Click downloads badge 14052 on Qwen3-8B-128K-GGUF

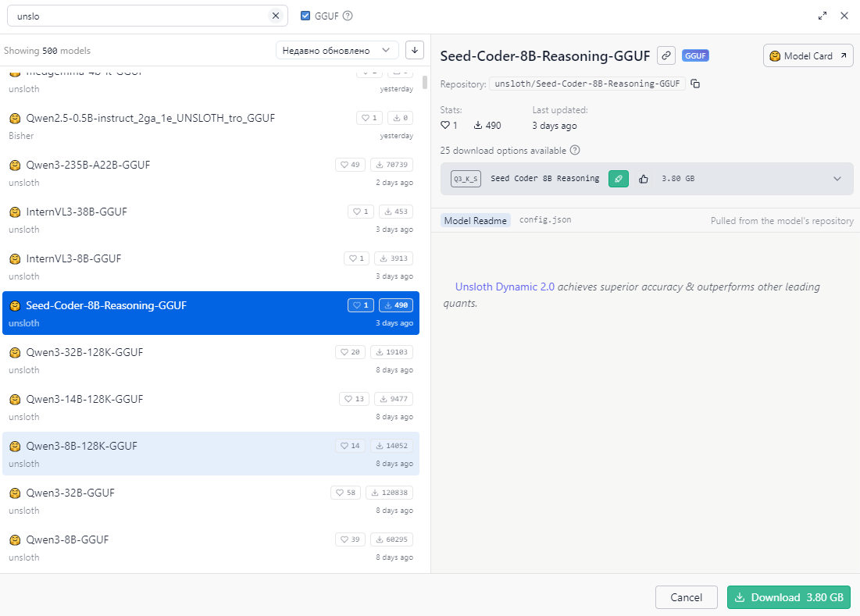pos(391,446)
